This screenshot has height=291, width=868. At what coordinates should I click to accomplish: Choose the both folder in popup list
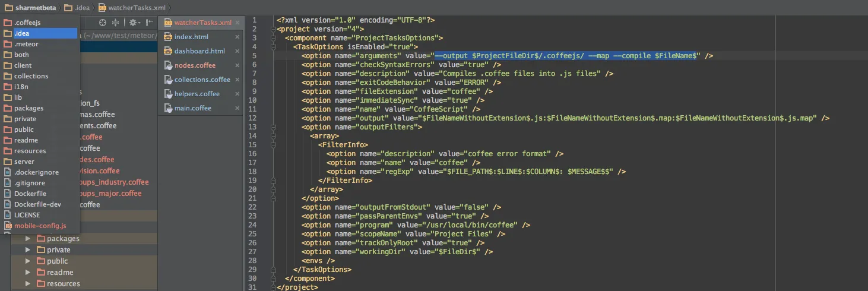[40, 55]
